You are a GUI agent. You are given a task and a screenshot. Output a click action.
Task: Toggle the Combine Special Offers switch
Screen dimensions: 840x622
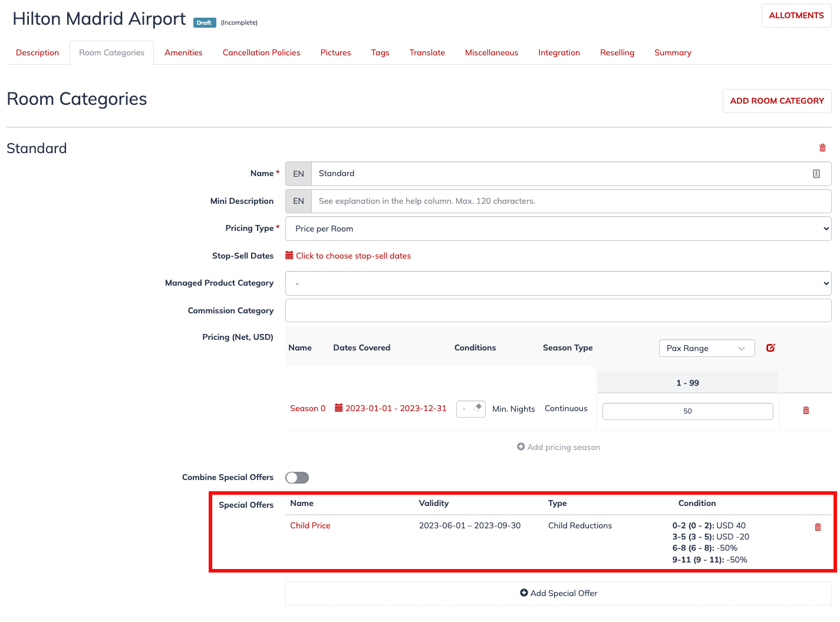297,478
